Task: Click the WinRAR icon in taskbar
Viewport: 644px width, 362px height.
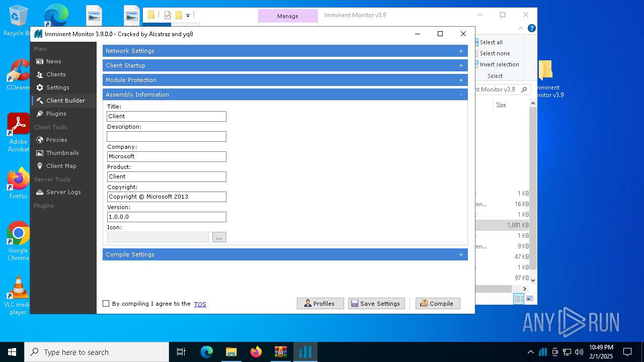Action: click(x=281, y=352)
